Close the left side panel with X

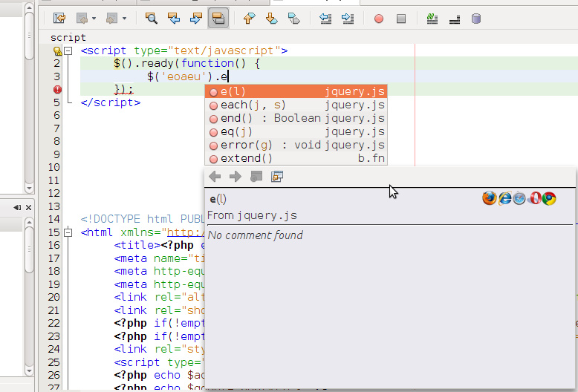pos(28,207)
